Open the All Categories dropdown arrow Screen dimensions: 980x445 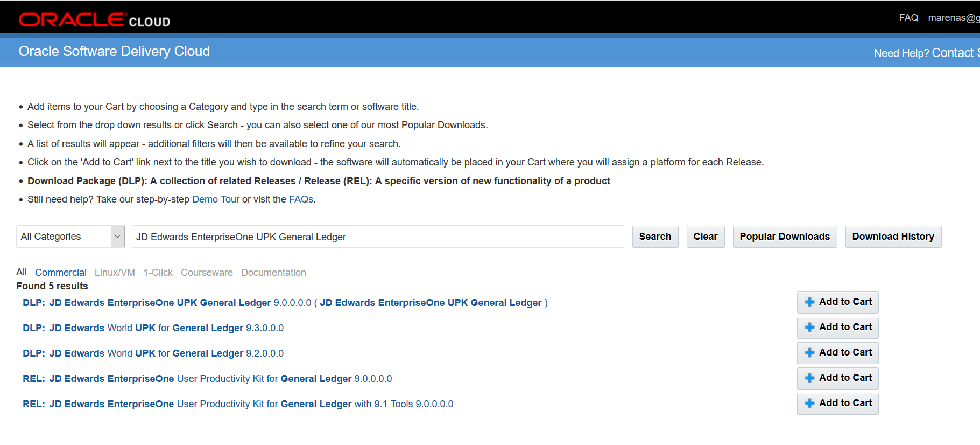[x=117, y=237]
